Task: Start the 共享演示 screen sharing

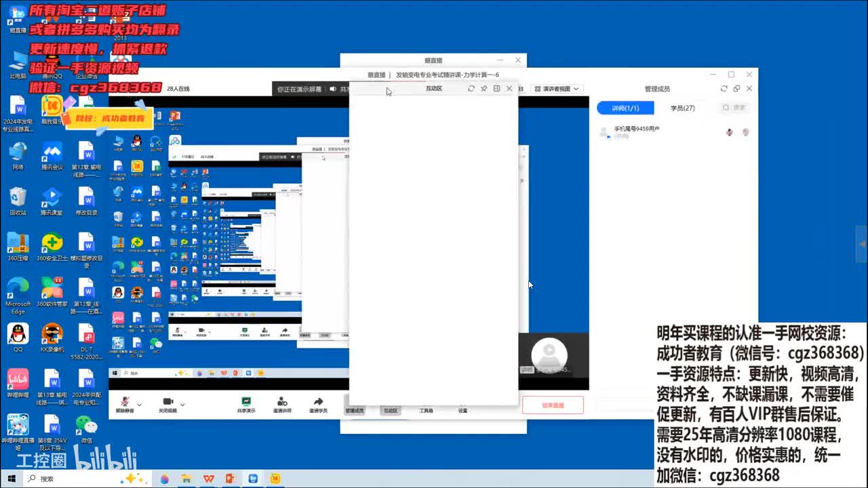Action: 246,405
